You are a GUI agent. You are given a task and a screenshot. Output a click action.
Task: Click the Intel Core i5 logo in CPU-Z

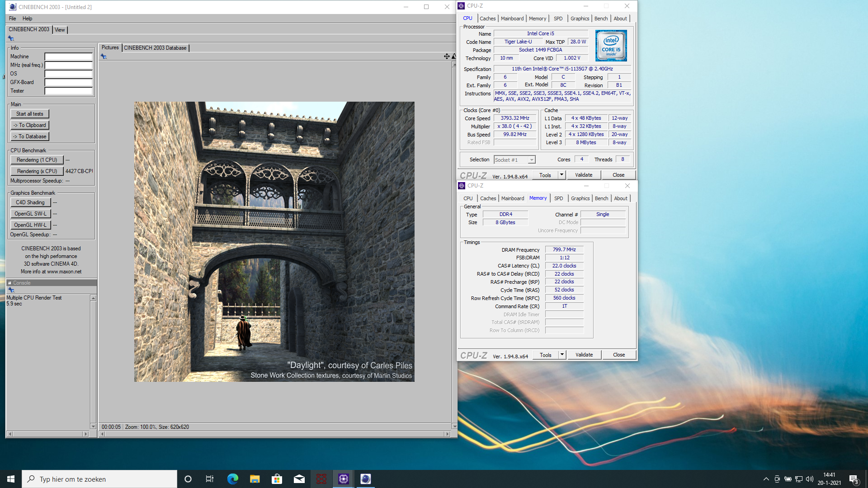611,46
